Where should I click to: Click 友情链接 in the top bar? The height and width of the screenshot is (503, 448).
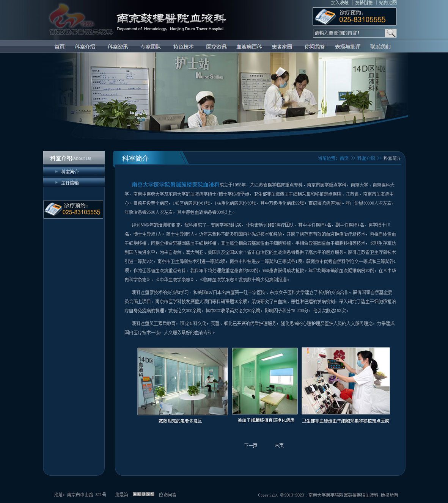click(364, 3)
